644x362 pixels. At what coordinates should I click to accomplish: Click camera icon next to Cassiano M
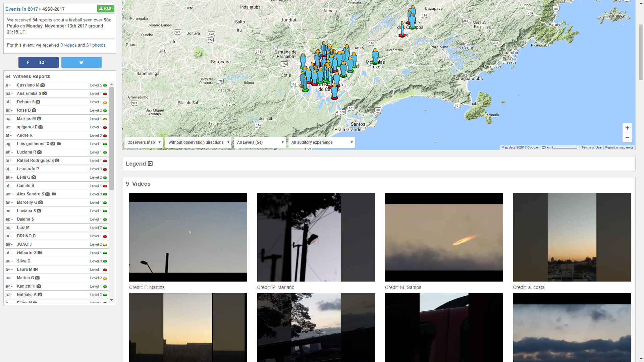point(43,85)
